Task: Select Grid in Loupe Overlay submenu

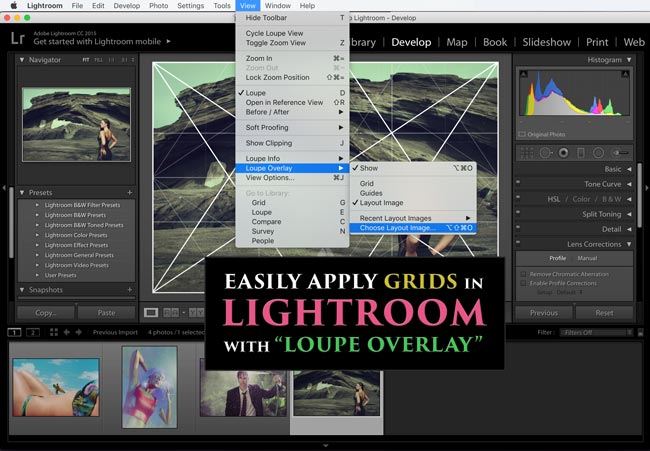Action: coord(413,183)
